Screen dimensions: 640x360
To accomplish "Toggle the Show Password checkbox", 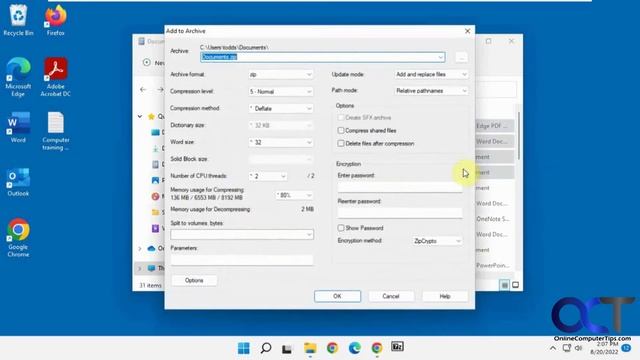I will click(x=341, y=228).
